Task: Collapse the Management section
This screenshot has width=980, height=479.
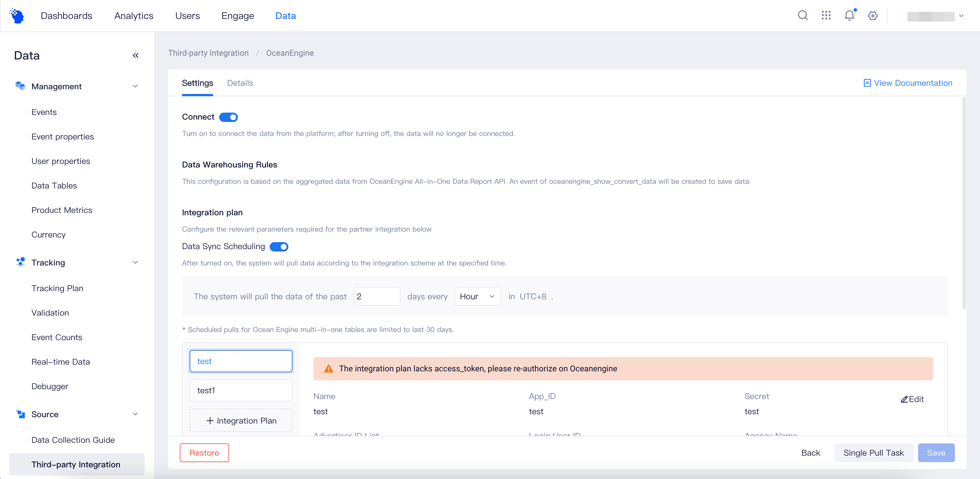Action: click(135, 86)
